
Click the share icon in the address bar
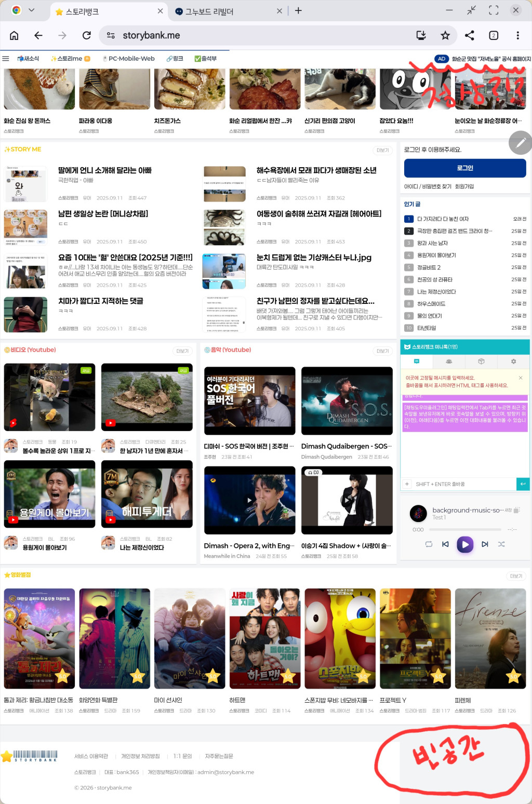click(470, 35)
